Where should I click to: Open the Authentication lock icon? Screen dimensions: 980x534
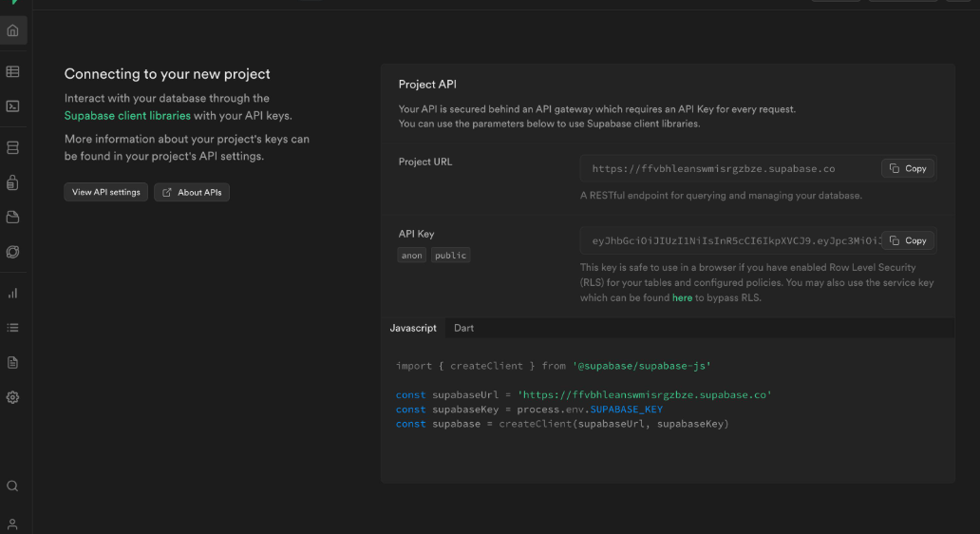point(12,182)
